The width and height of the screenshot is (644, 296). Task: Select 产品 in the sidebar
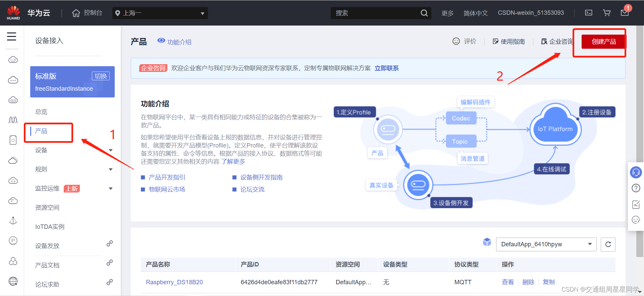point(41,131)
